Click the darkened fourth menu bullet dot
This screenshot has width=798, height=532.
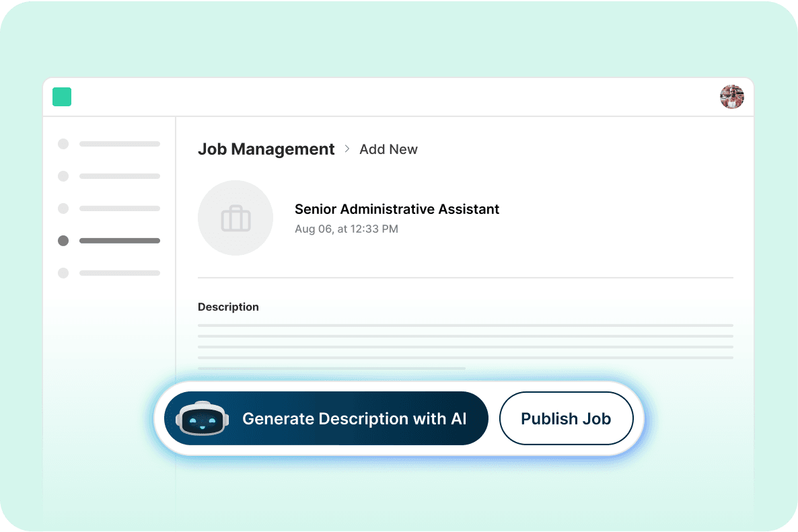[x=63, y=241]
